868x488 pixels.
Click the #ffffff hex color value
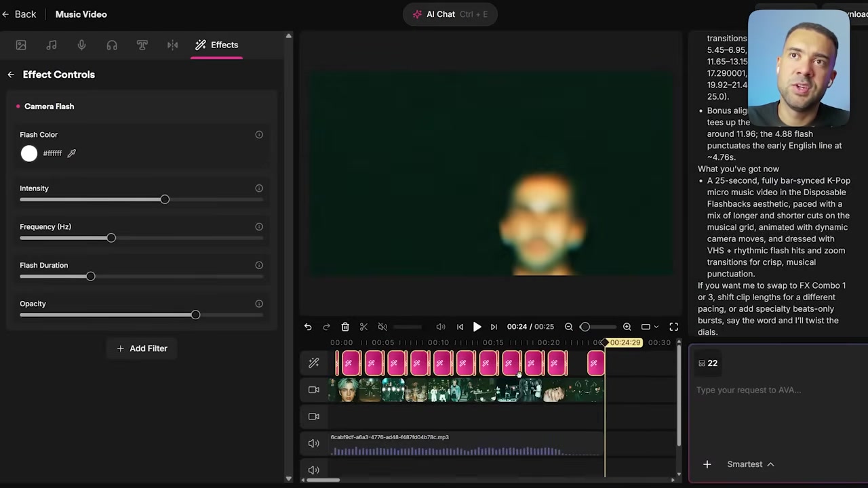52,153
